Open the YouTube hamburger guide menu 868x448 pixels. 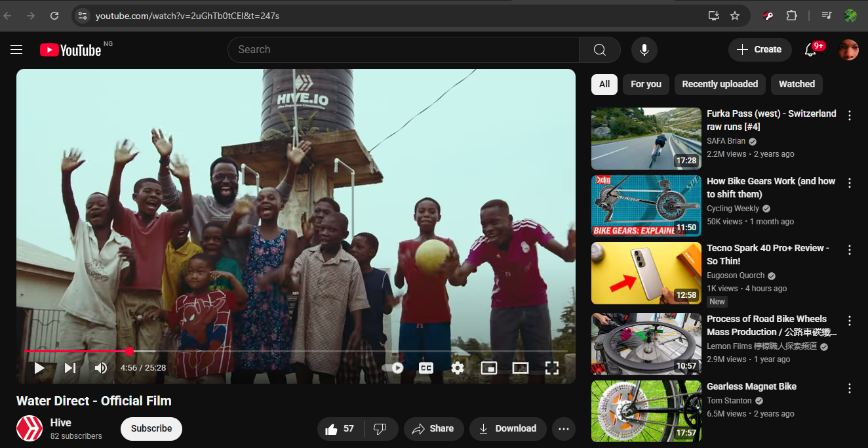tap(16, 50)
